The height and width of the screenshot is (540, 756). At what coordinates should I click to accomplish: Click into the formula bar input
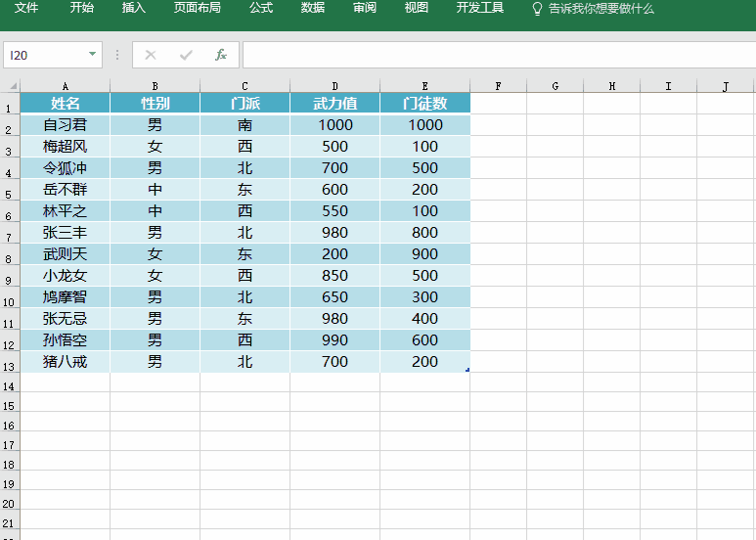[x=499, y=55]
